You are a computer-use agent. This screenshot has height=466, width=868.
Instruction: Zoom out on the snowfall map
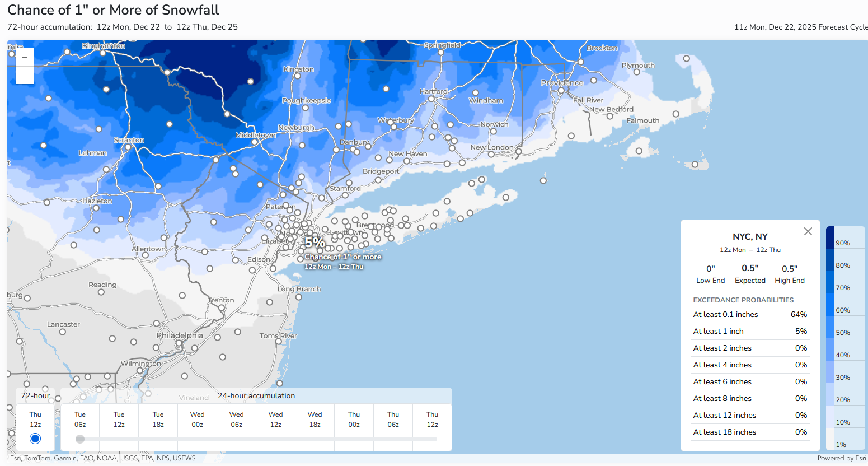point(25,76)
